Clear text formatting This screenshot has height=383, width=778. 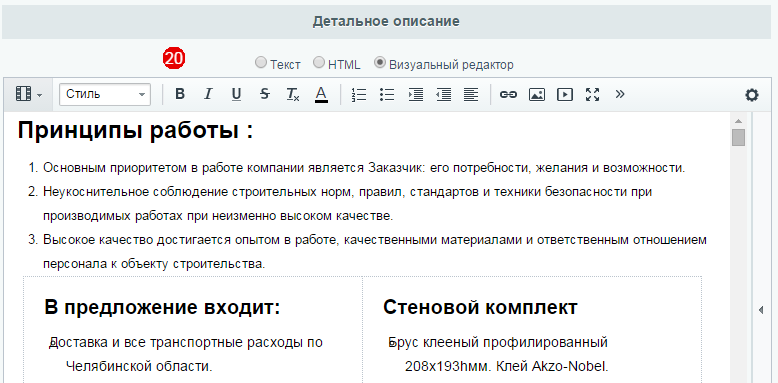[293, 94]
